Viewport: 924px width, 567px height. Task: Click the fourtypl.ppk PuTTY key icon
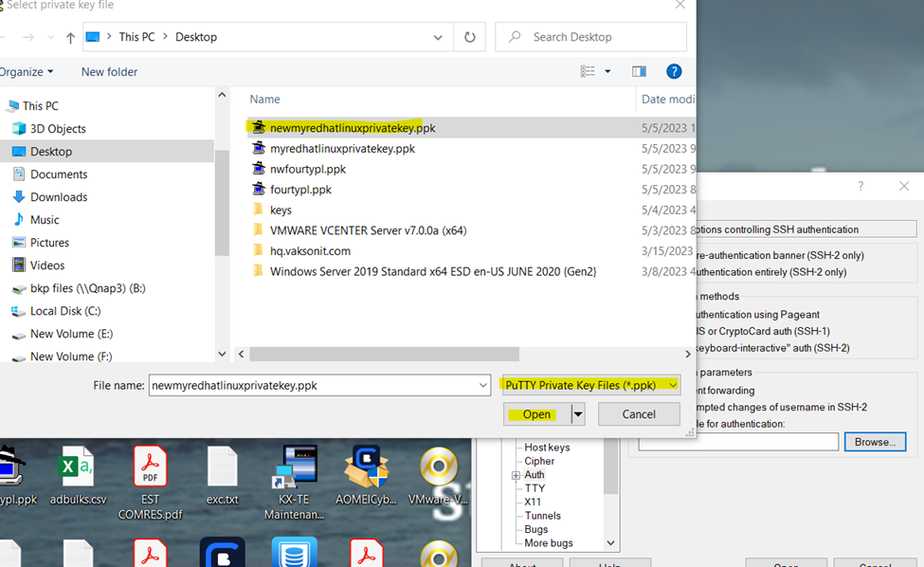[x=258, y=190]
